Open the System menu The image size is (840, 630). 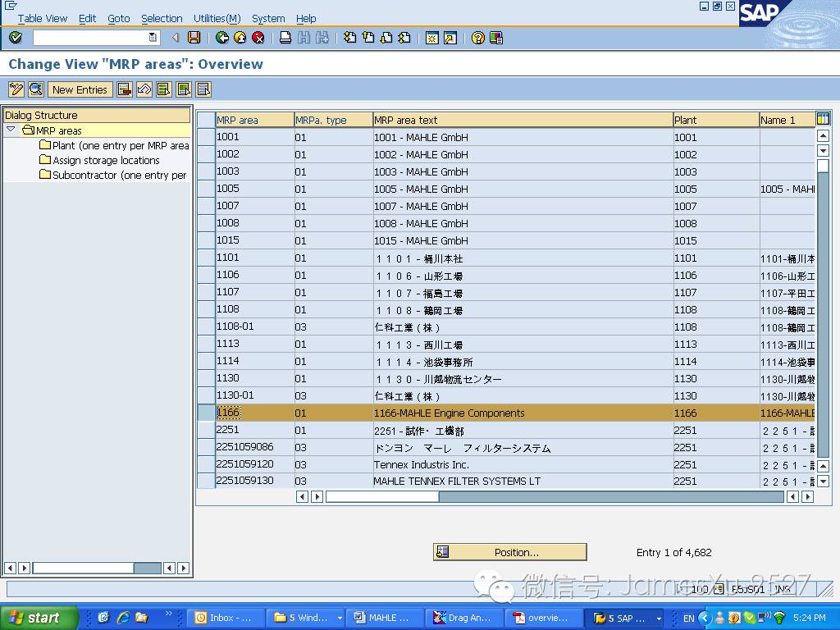[x=268, y=18]
